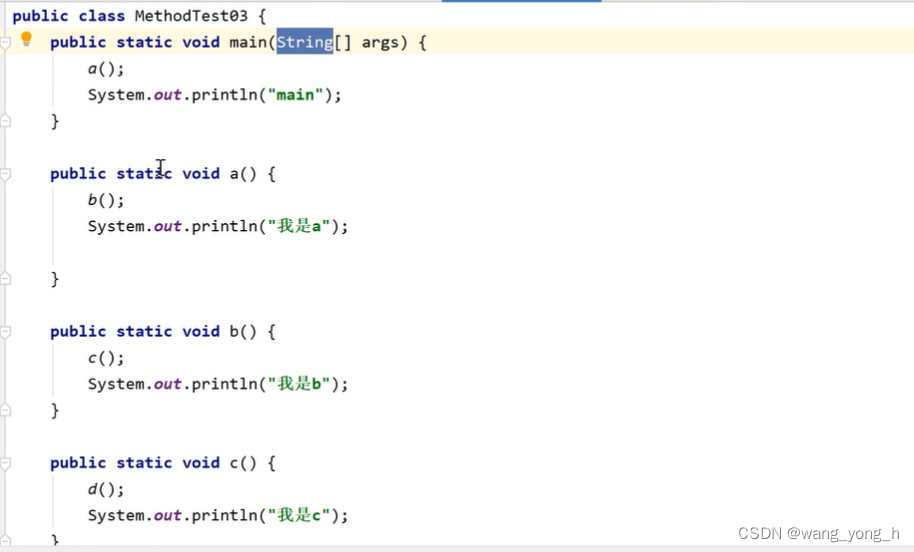Screen dimensions: 914x552
Task: Click the args parameter name
Action: point(380,43)
